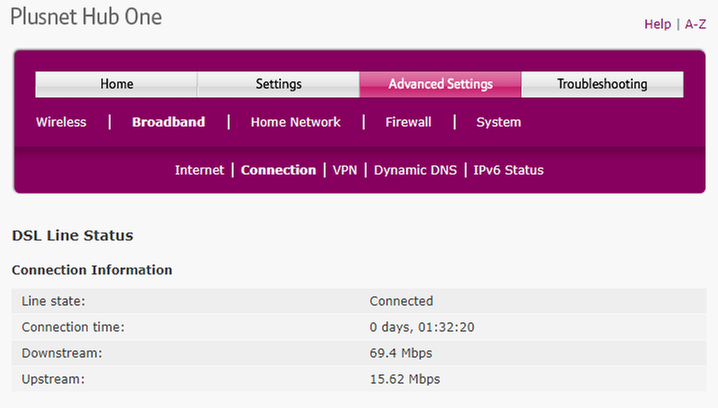Navigate to Home Network section
Screen dimensions: 718x408
click(295, 122)
